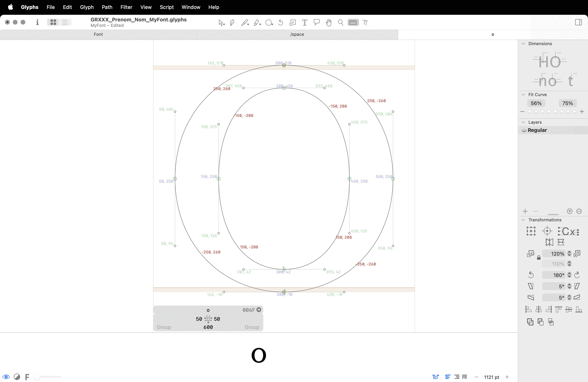Viewport: 588px width, 382px height.
Task: Click the flip horizontal mirror icon
Action: pos(549,242)
